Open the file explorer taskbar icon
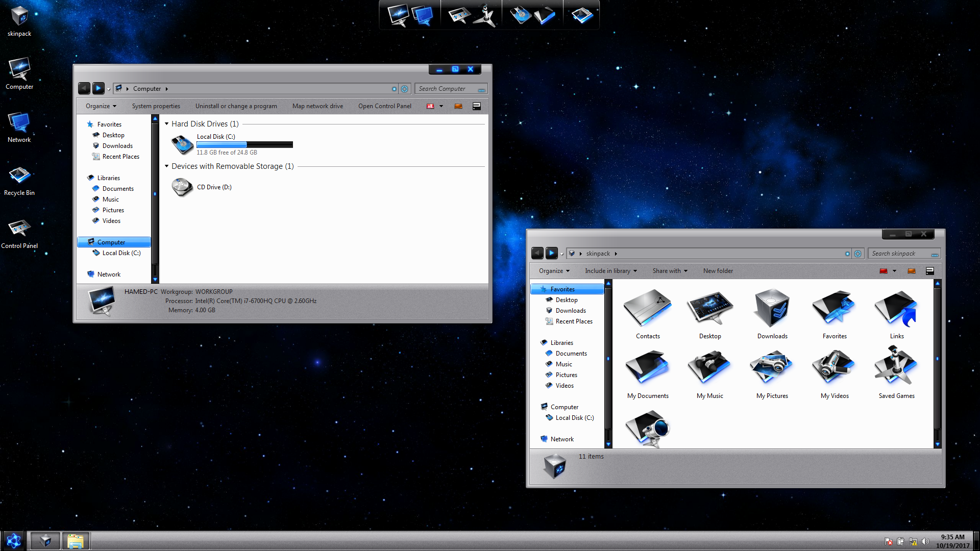The height and width of the screenshot is (551, 980). [x=76, y=541]
